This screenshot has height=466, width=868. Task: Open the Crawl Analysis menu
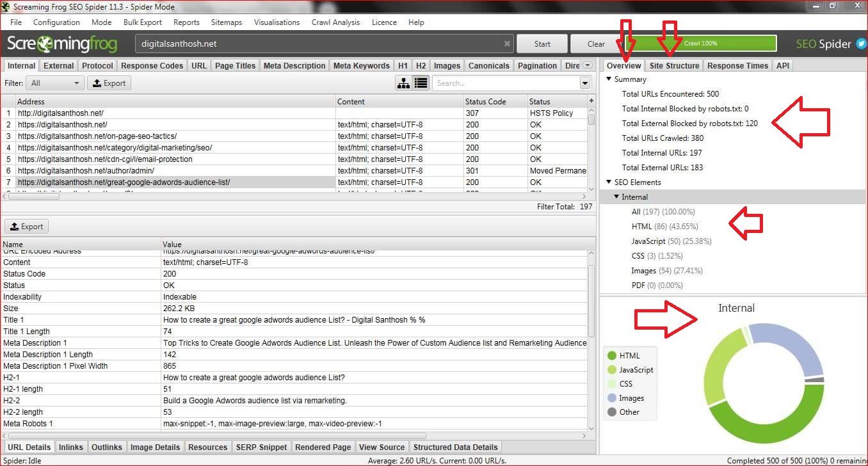click(335, 22)
